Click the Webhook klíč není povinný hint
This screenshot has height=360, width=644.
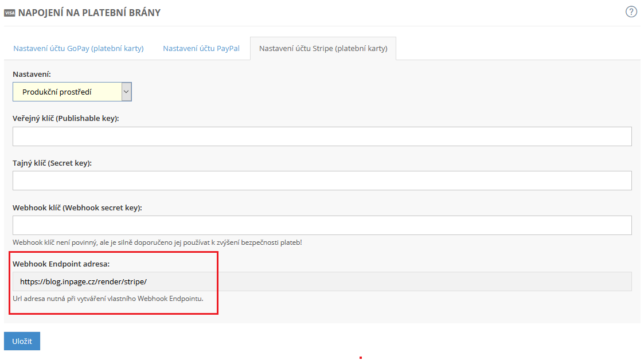157,242
